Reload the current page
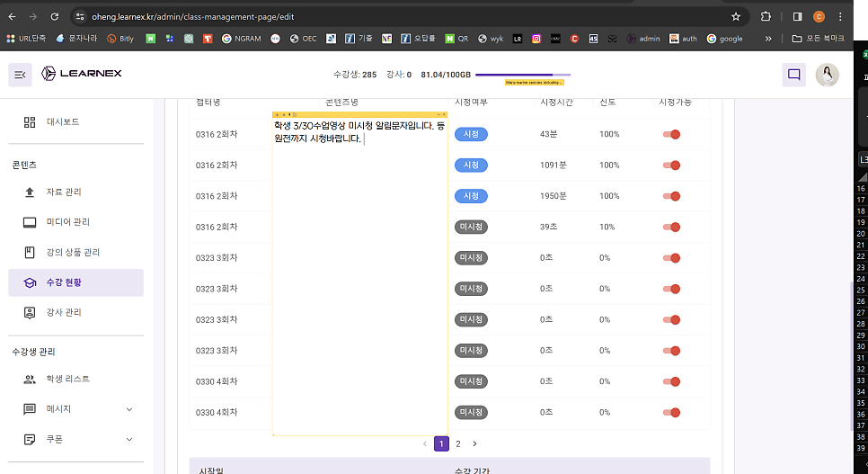This screenshot has width=868, height=474. [x=54, y=16]
